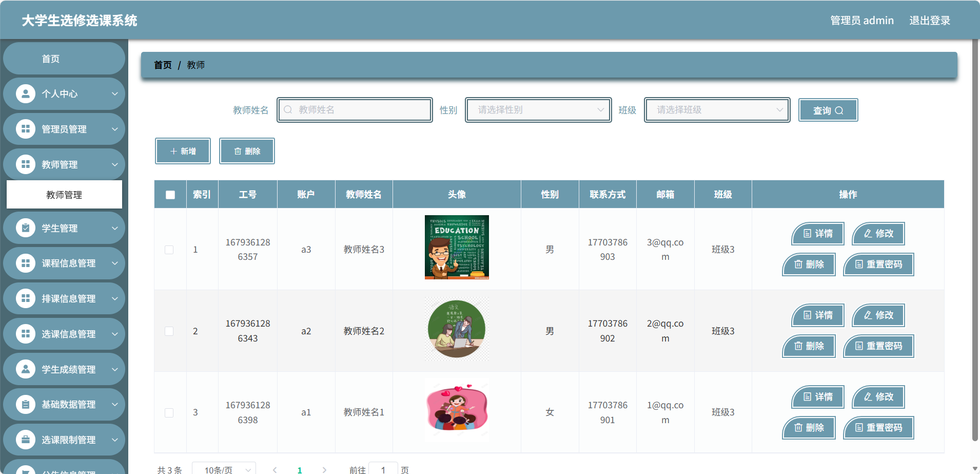The width and height of the screenshot is (980, 474).
Task: Toggle the select-all checkbox in table header
Action: [170, 195]
